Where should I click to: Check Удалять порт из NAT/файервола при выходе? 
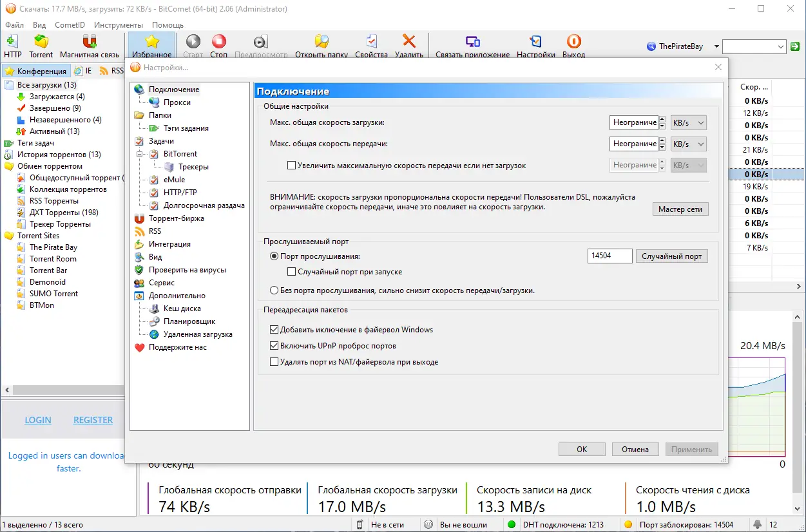274,362
